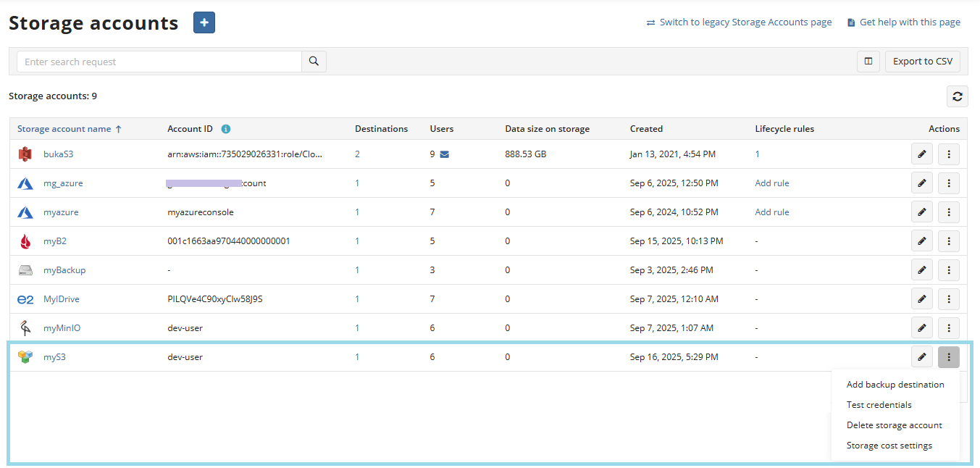Edit the myB2 storage account
Screen dimensions: 980x468
921,241
